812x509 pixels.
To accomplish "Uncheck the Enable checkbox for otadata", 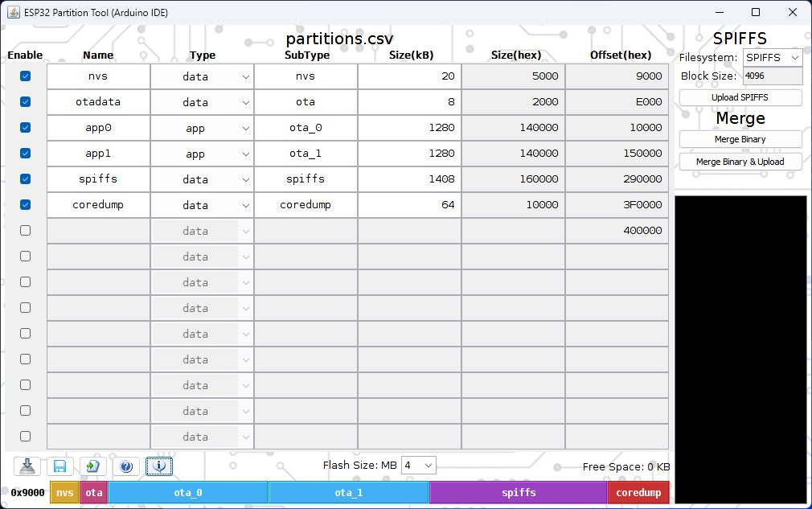I will [x=25, y=102].
